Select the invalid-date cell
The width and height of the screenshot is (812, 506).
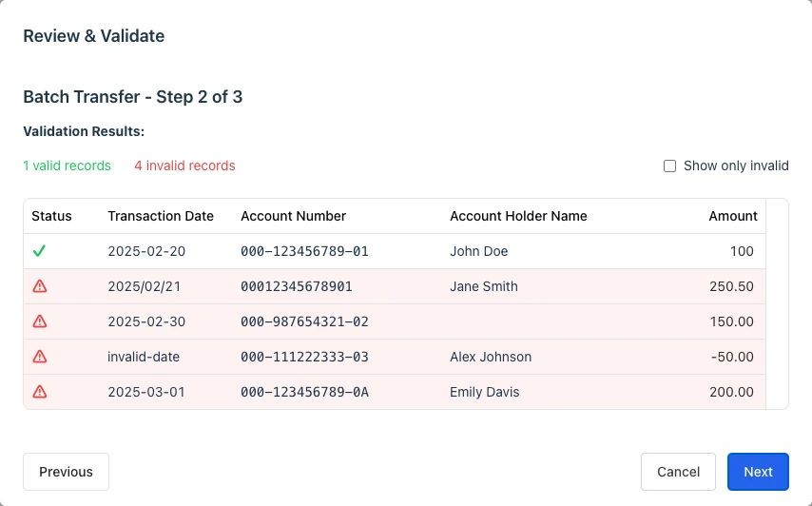coord(144,357)
